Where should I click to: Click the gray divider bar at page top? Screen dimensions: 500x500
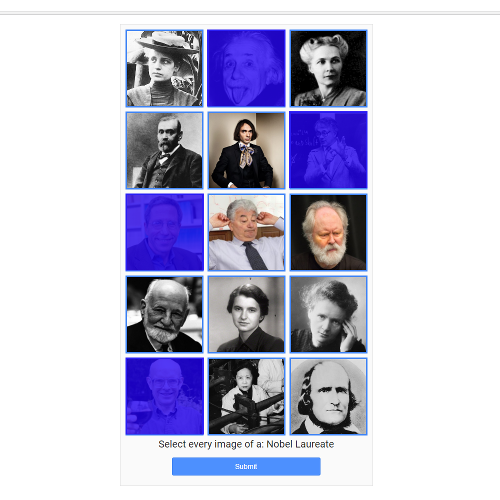250,13
